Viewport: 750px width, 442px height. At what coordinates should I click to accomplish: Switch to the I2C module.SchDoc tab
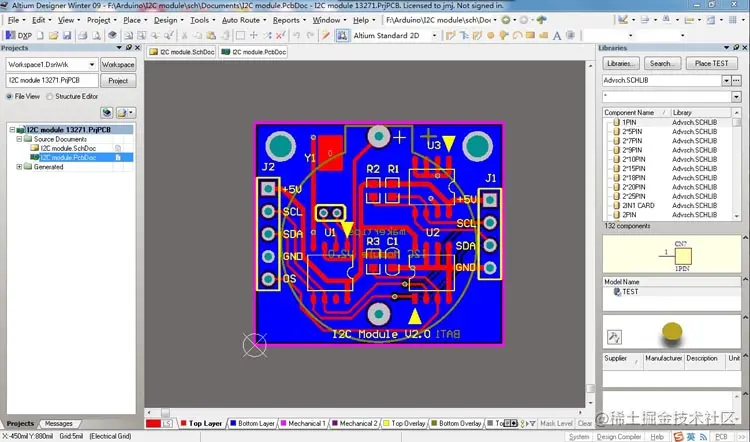pos(182,52)
